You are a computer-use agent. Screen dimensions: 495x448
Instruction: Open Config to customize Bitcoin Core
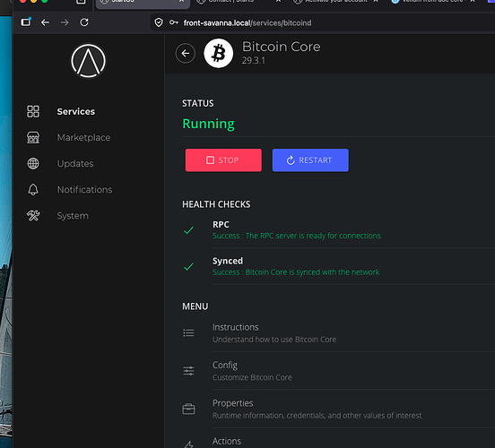point(338,371)
